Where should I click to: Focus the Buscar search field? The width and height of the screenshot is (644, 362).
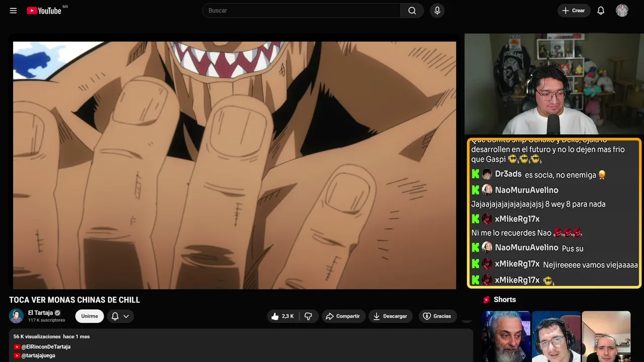click(301, 11)
